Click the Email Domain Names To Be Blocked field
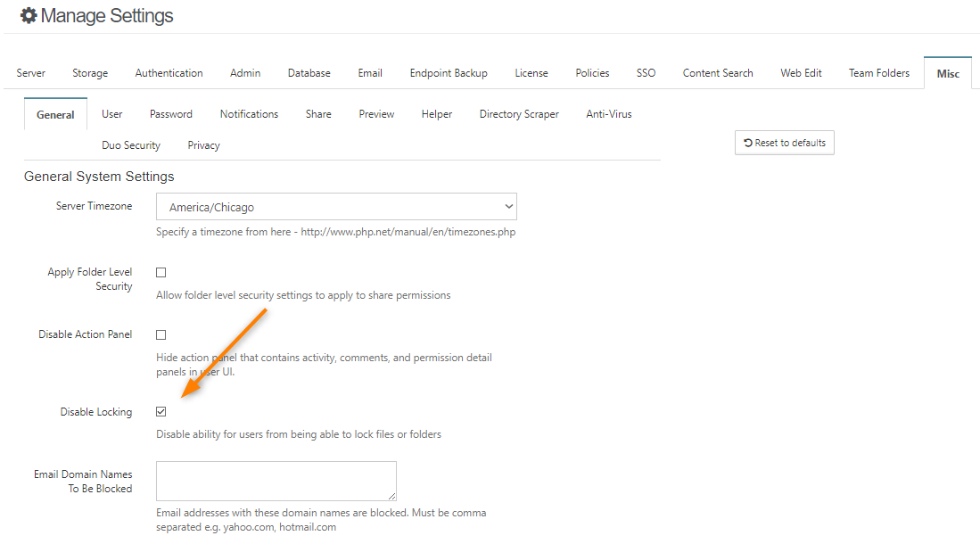The width and height of the screenshot is (980, 544). point(276,481)
